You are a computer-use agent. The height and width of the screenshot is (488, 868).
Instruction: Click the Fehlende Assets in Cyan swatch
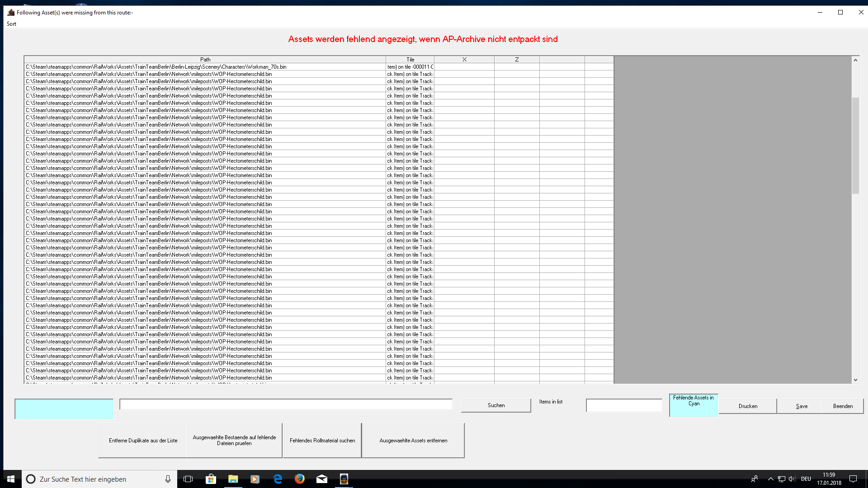pos(693,406)
